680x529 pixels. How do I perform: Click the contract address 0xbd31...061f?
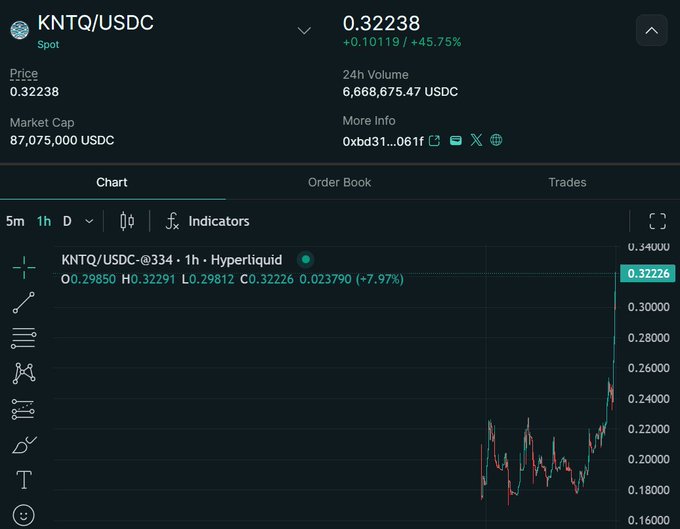coord(383,141)
